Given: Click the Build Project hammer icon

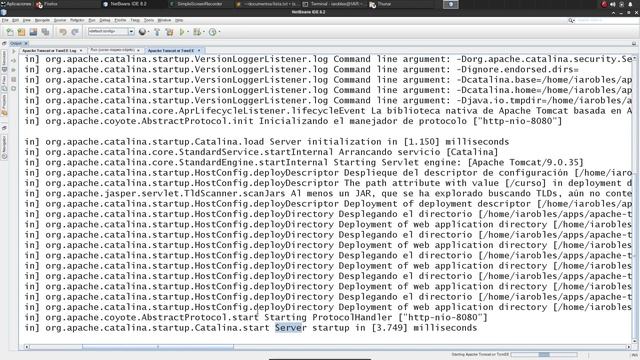Looking at the screenshot, I should [157, 32].
